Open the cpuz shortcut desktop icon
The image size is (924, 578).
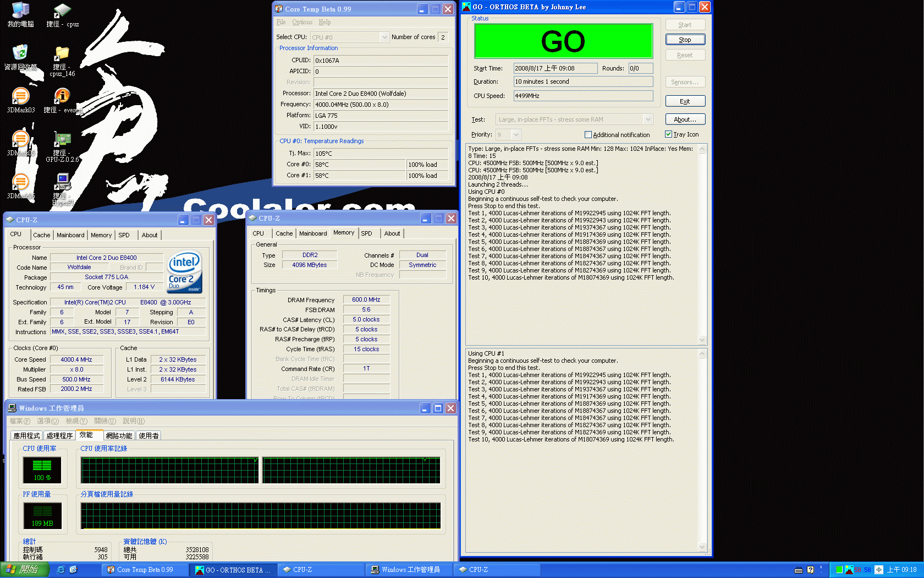(62, 15)
